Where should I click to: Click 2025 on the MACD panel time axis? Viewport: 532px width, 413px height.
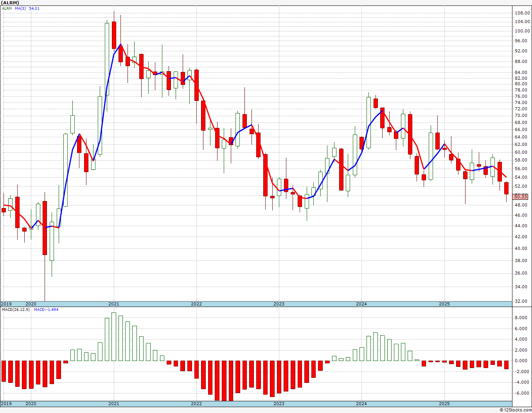[444, 404]
